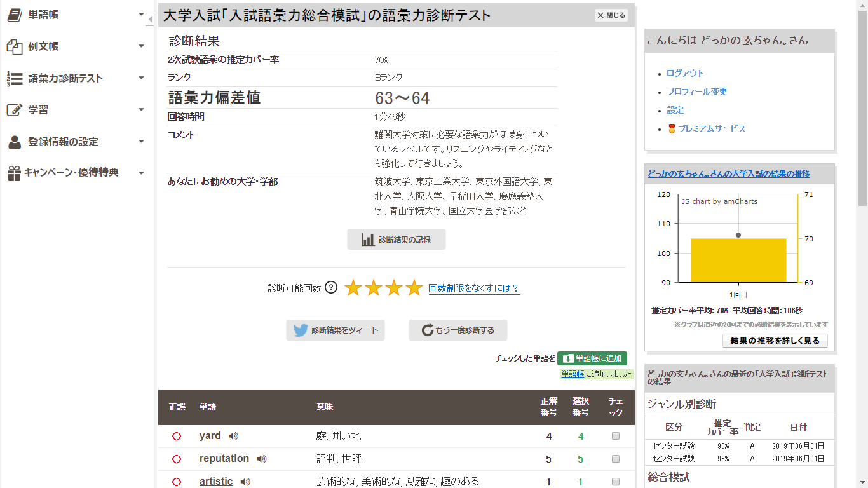Click the 診断結果をツイート button

tap(336, 330)
